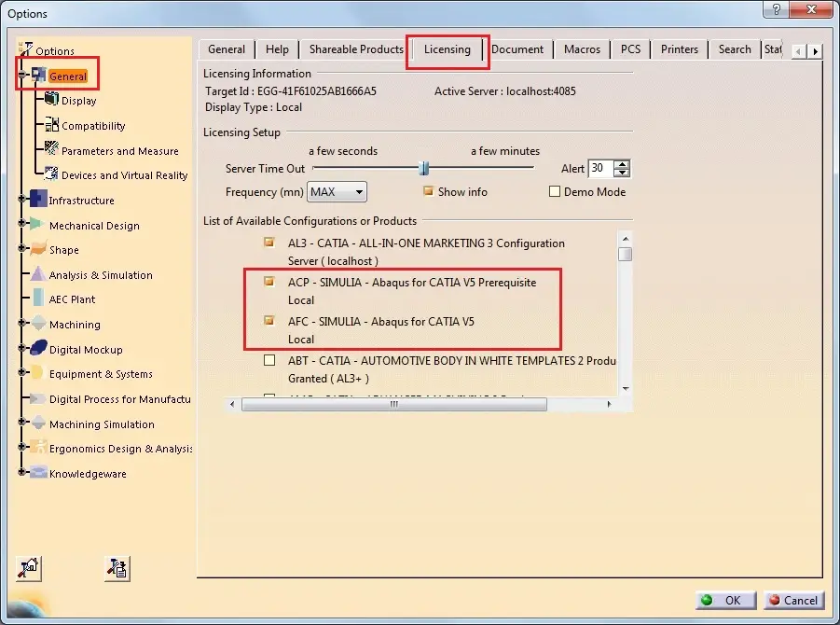Expand the Mechanical Design tree node
Viewport: 840px width, 625px height.
pos(21,223)
